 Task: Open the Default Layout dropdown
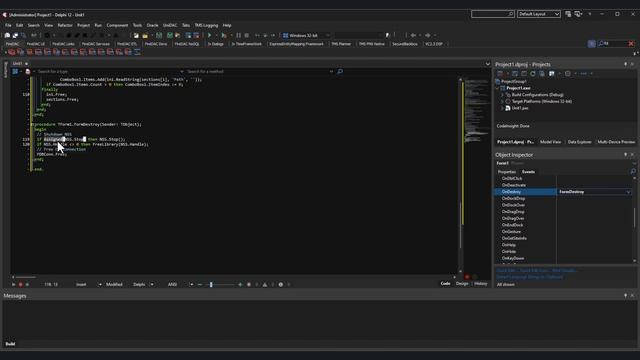(x=539, y=14)
